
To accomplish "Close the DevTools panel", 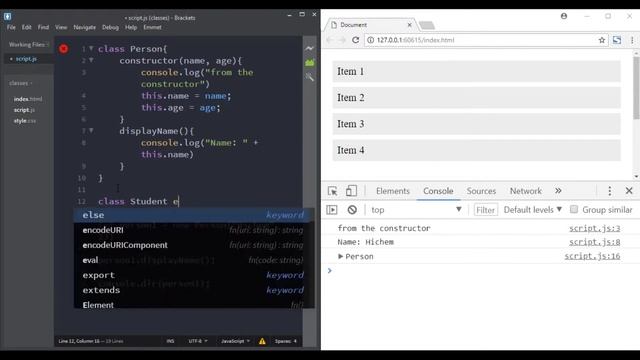I will (629, 191).
